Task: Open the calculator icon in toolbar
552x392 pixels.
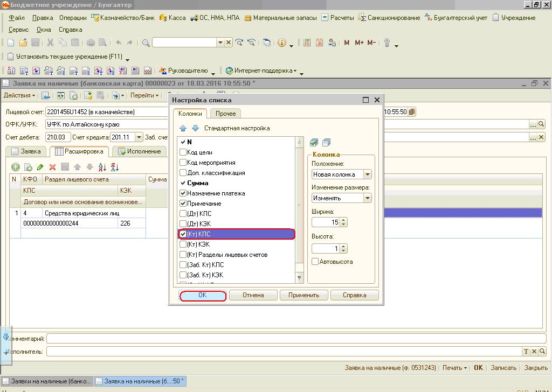Action: coord(307,43)
